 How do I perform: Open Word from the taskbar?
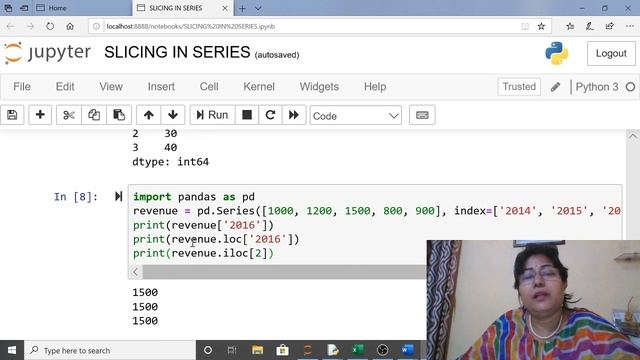point(407,350)
